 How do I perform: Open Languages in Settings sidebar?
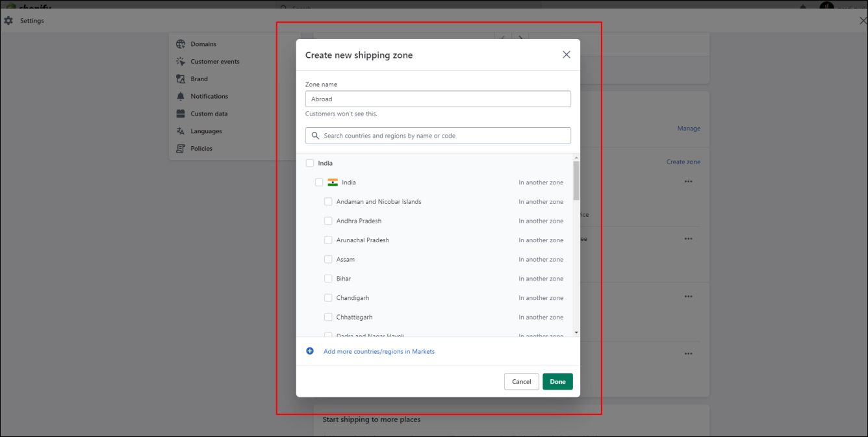[x=206, y=131]
